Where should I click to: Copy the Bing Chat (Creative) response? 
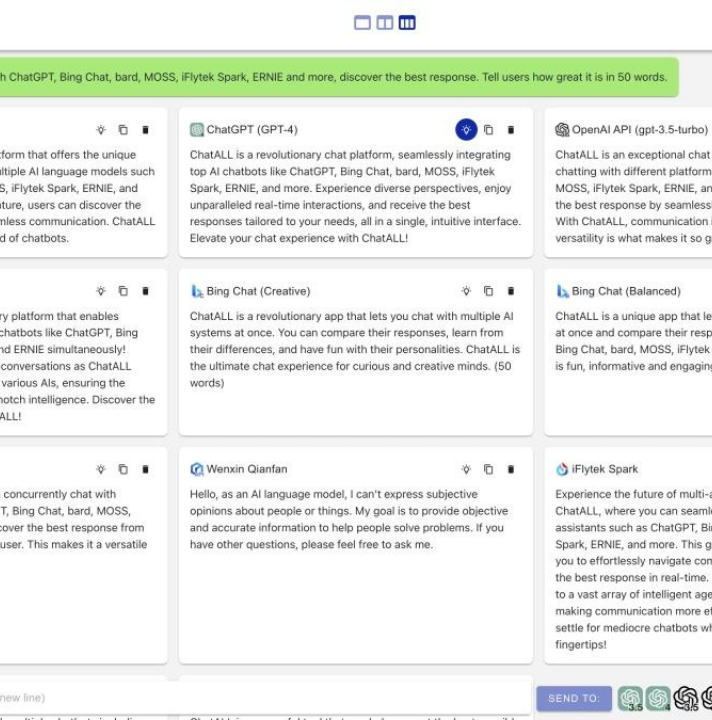(x=488, y=291)
